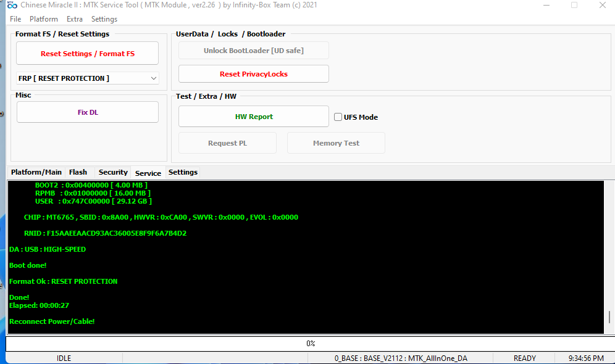Click the 'Done!' log line

tap(19, 297)
